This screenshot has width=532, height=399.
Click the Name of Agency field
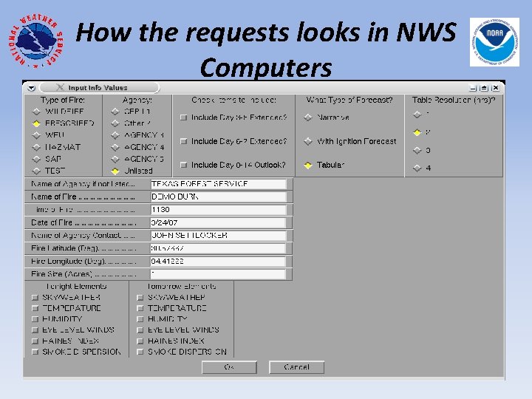pos(218,184)
